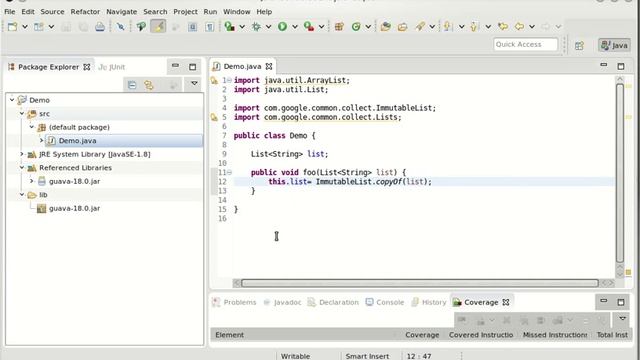Toggle Link with Editor in Package Explorer

149,85
